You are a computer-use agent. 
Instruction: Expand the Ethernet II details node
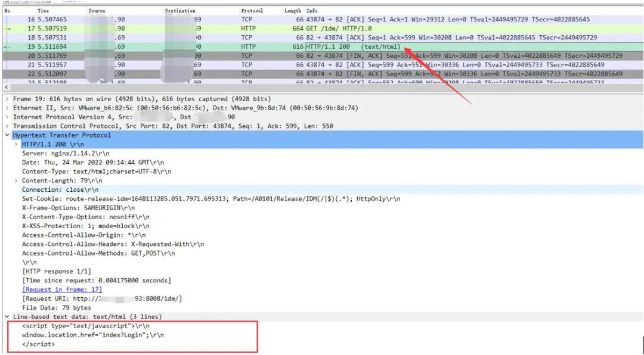(x=7, y=108)
